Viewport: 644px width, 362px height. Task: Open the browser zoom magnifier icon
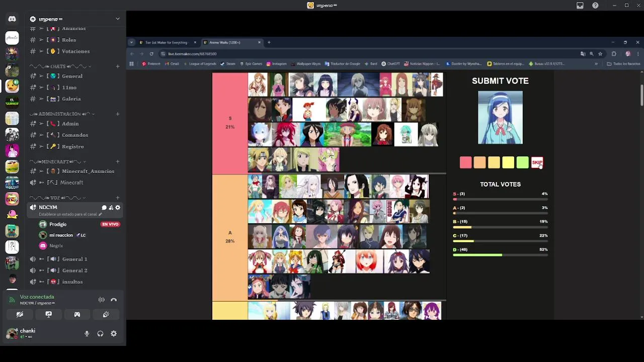[592, 54]
